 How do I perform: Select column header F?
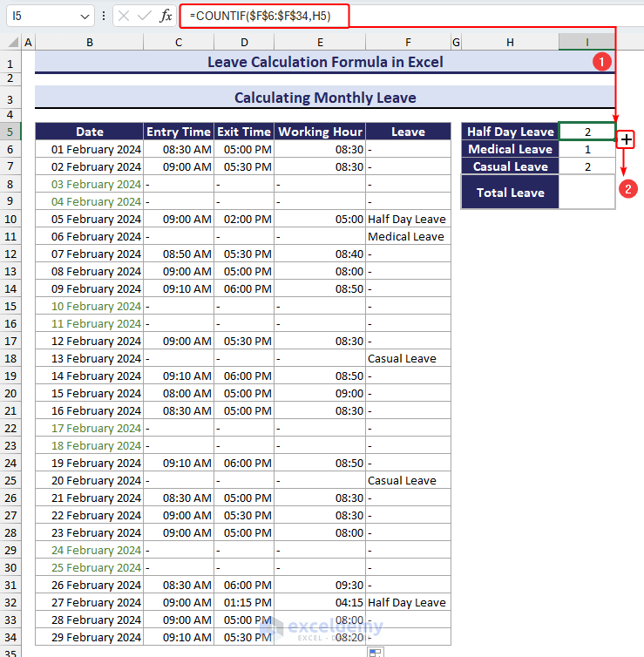pos(408,43)
